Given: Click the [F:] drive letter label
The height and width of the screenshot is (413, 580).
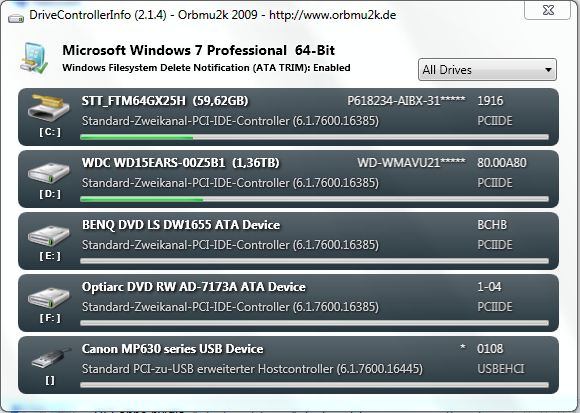Looking at the screenshot, I should click(50, 318).
